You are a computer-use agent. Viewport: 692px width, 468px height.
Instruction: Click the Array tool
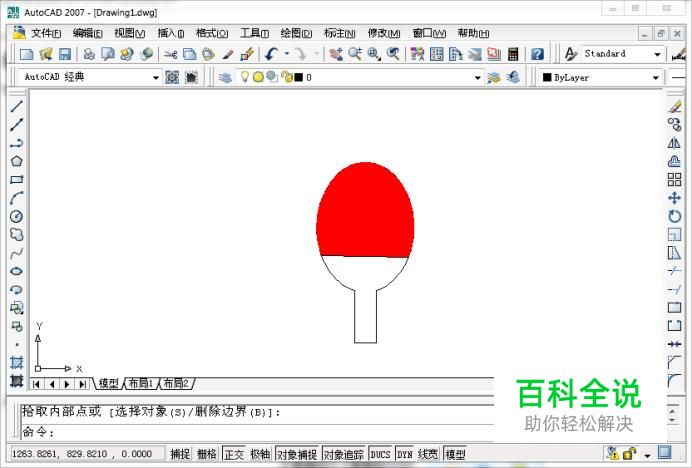click(x=674, y=180)
